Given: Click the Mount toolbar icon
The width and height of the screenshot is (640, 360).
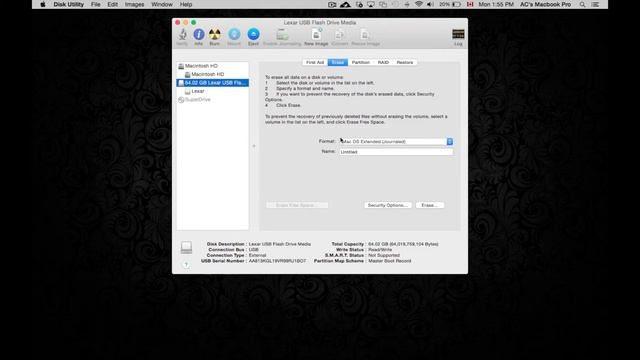Looking at the screenshot, I should (234, 34).
